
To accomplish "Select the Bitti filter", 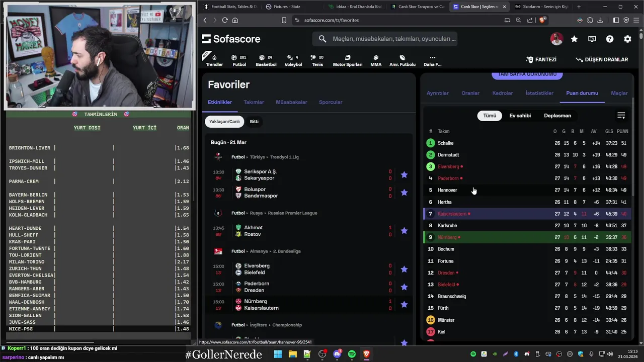I will [254, 121].
